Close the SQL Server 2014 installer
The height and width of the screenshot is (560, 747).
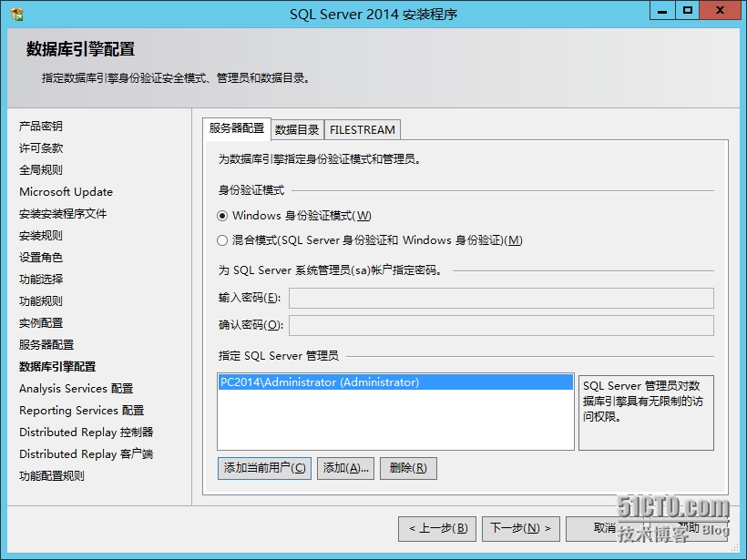coord(721,10)
